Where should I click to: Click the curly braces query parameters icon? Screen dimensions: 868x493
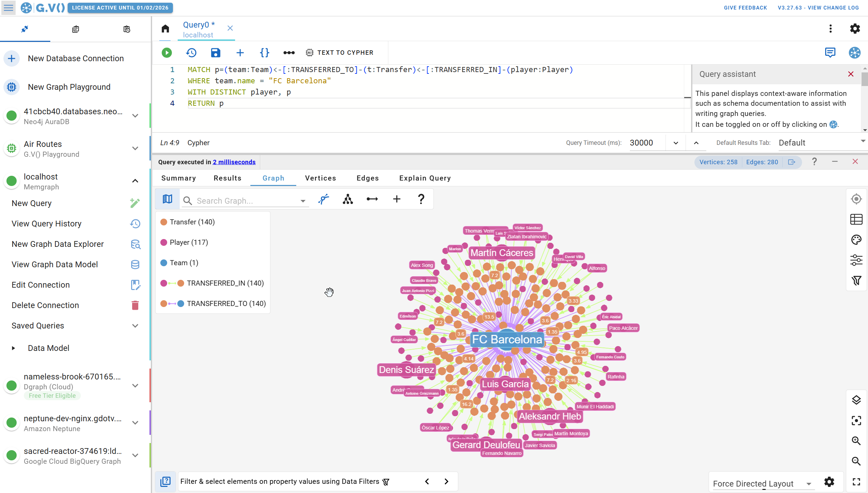point(265,53)
